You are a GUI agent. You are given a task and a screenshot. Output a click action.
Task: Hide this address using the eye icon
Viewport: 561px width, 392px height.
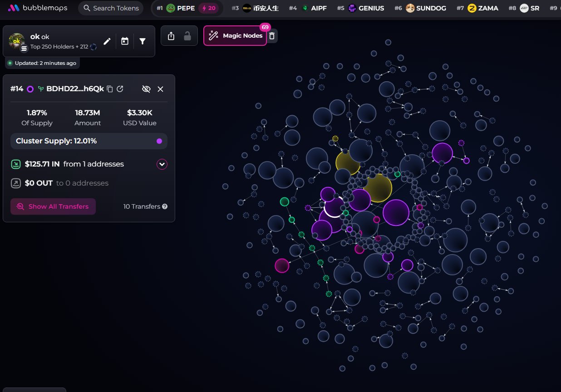click(146, 89)
